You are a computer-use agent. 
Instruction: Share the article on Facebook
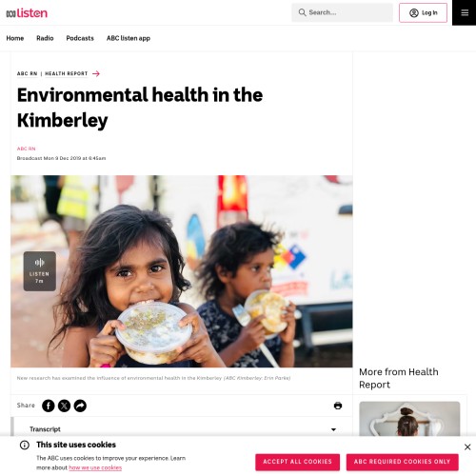coord(49,406)
